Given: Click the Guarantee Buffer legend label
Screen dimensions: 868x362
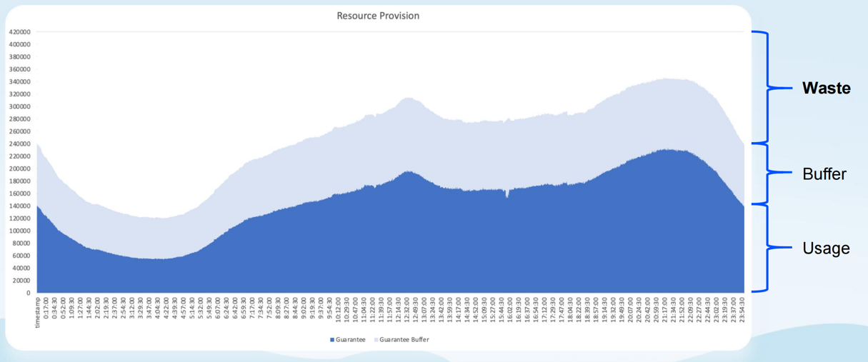Looking at the screenshot, I should (404, 340).
